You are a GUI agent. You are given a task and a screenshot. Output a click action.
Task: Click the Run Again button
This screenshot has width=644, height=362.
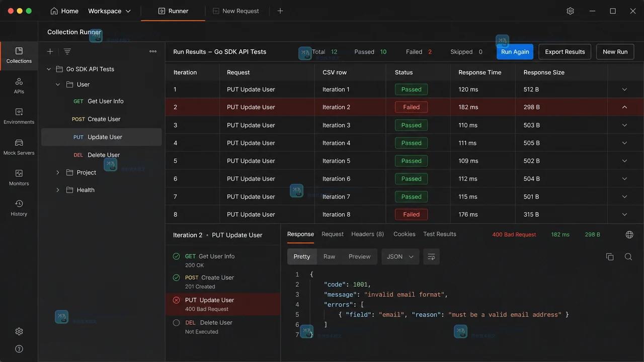[x=515, y=52]
